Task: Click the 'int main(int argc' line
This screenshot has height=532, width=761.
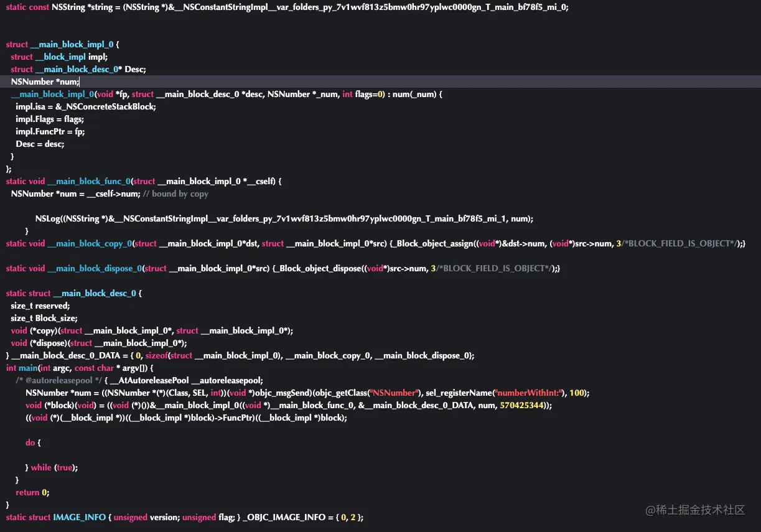Action: [x=80, y=368]
